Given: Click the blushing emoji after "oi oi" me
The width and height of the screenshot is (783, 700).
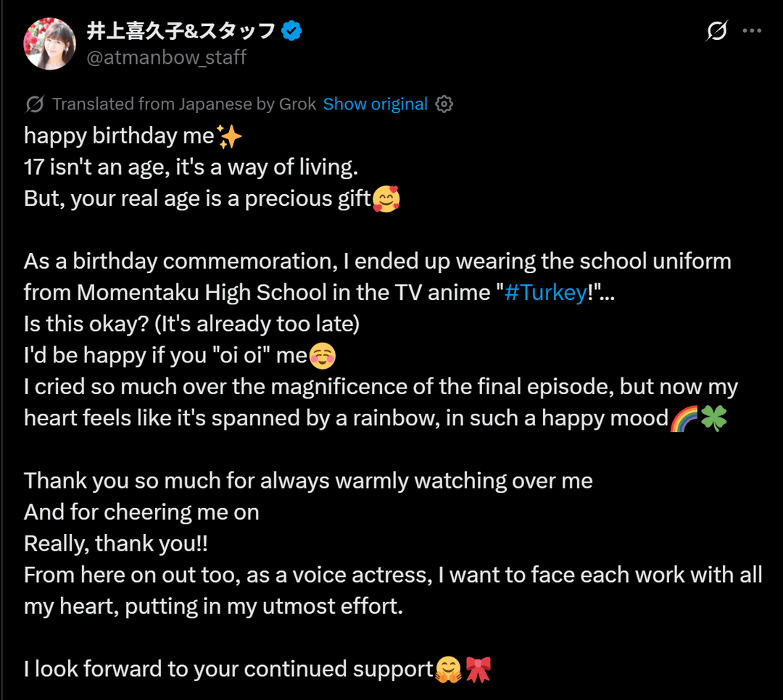Looking at the screenshot, I should click(x=323, y=355).
